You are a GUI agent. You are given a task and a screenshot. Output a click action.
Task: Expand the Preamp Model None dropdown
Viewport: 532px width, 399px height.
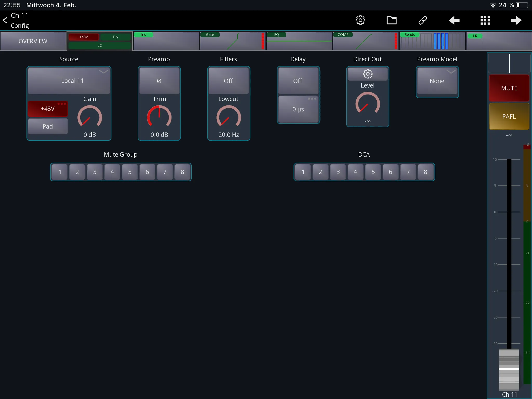click(437, 81)
